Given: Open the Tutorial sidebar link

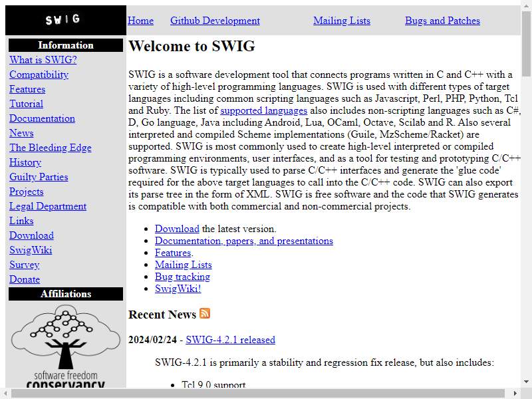Looking at the screenshot, I should (26, 104).
